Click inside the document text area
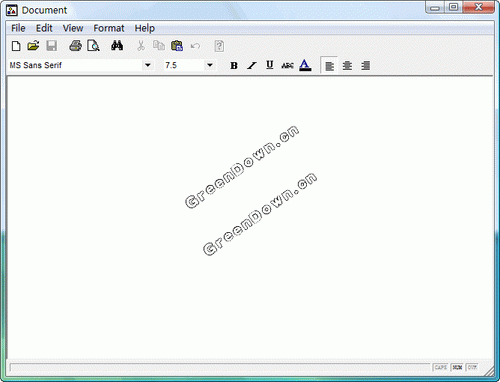The image size is (500, 382). pos(250,217)
